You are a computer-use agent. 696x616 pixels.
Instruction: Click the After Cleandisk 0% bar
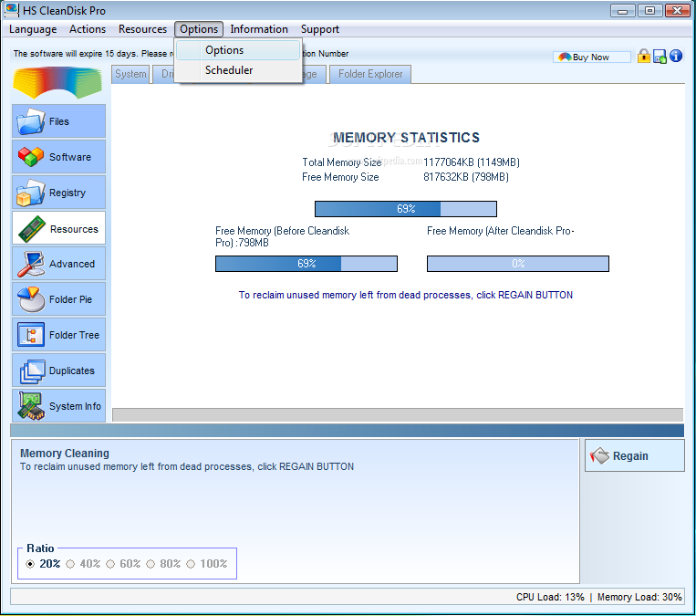coord(518,264)
